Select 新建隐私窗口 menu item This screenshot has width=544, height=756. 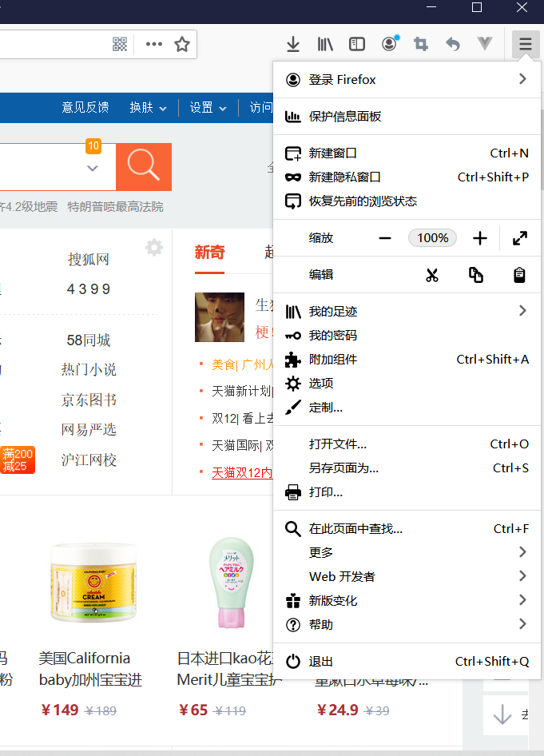(407, 177)
